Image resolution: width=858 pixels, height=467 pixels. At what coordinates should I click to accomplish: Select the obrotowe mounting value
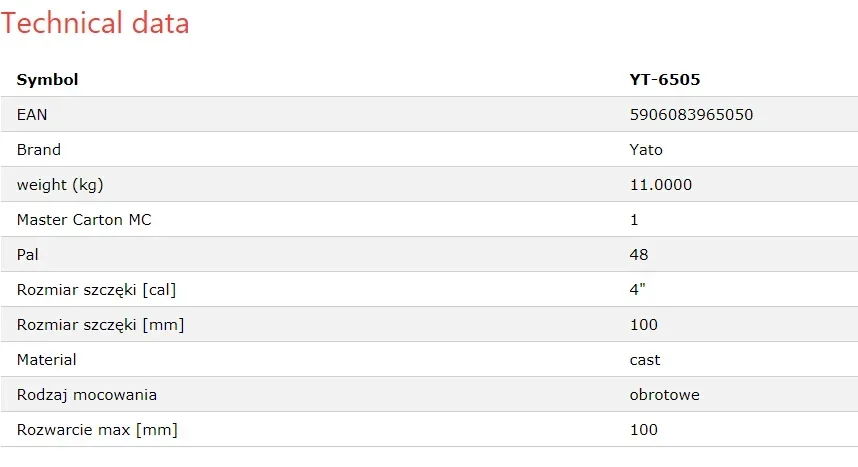pos(665,395)
